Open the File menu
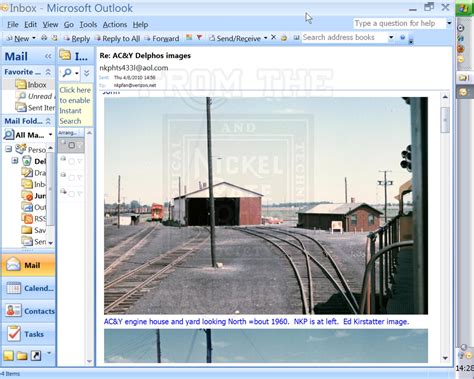Viewport: 474px width, 379px height. tap(13, 24)
